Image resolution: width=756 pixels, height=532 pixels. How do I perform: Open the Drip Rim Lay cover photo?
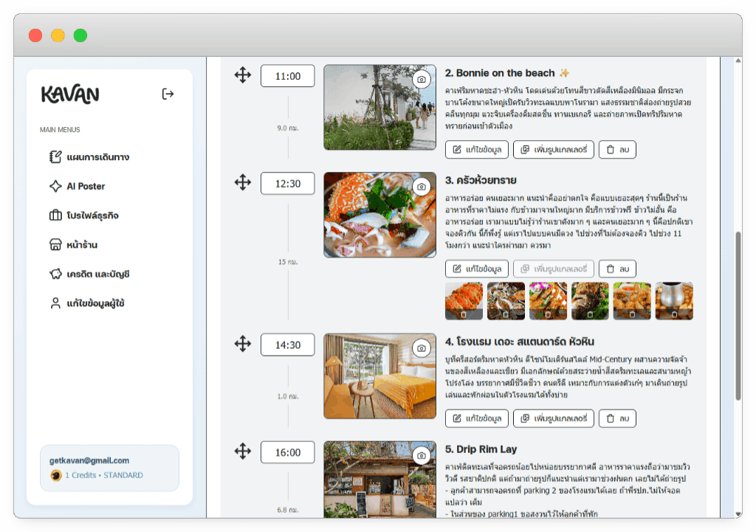click(380, 480)
